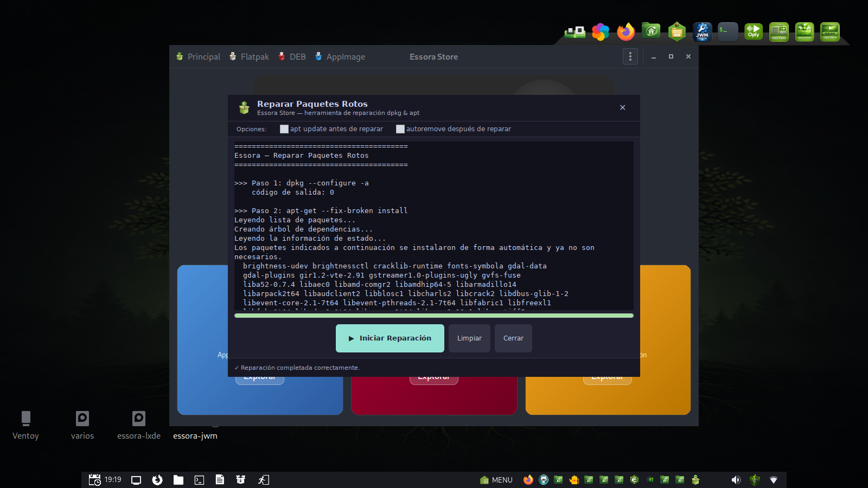Click the line 'código de salida: 0'

click(293, 192)
